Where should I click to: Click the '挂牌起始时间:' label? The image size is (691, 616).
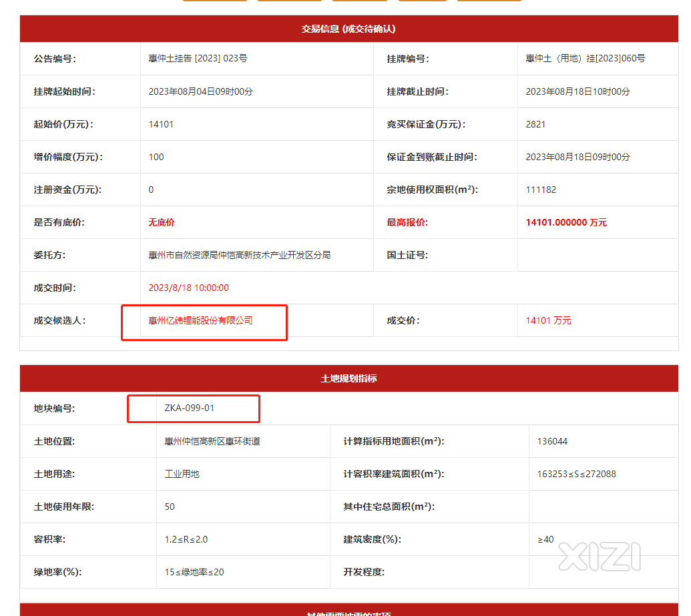click(x=65, y=91)
